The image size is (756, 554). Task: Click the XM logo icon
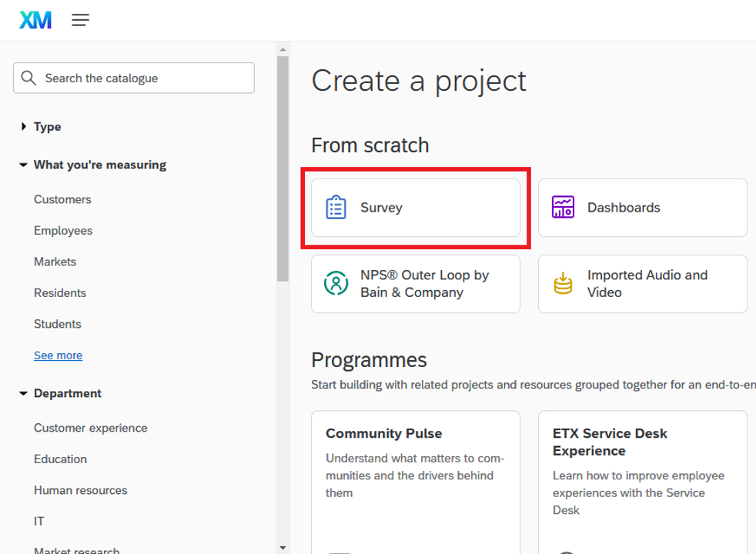coord(35,20)
